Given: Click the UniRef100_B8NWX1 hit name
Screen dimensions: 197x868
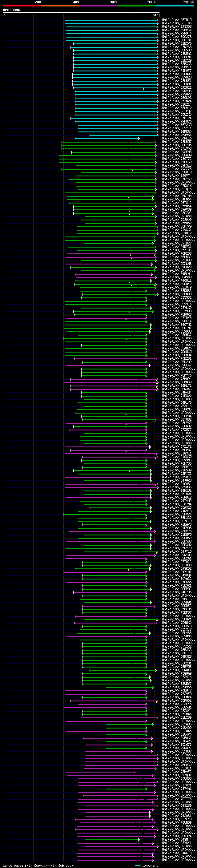Looking at the screenshot, I should (177, 670).
